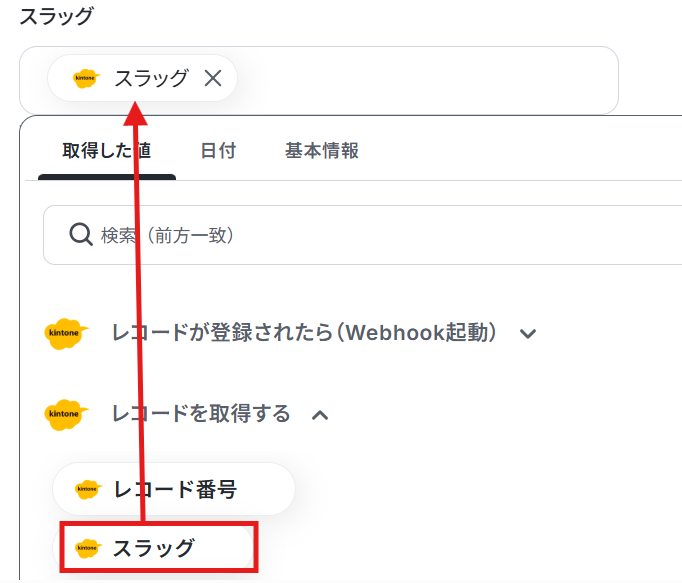Click empty area of スラッグ input field

[426, 80]
